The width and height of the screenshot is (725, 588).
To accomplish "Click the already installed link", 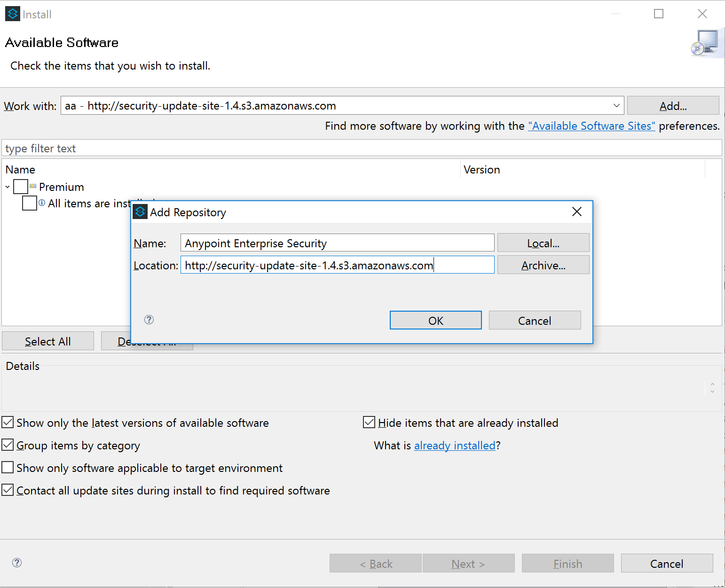I will click(x=455, y=446).
